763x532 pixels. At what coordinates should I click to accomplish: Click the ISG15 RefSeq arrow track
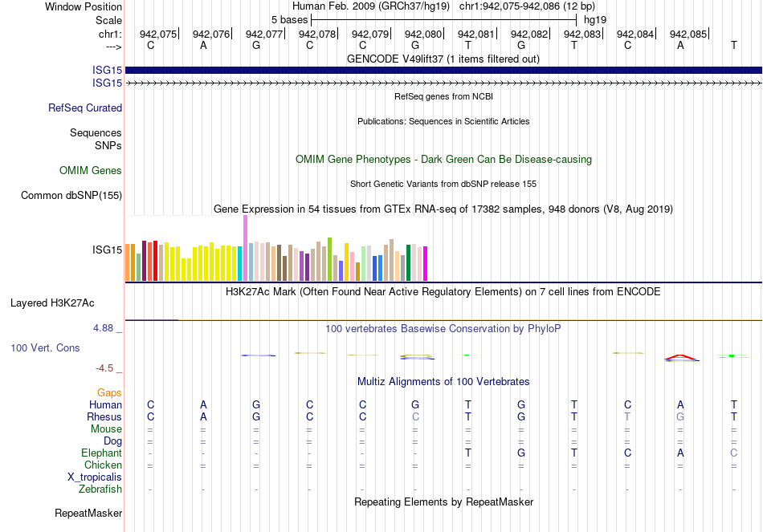click(x=443, y=83)
